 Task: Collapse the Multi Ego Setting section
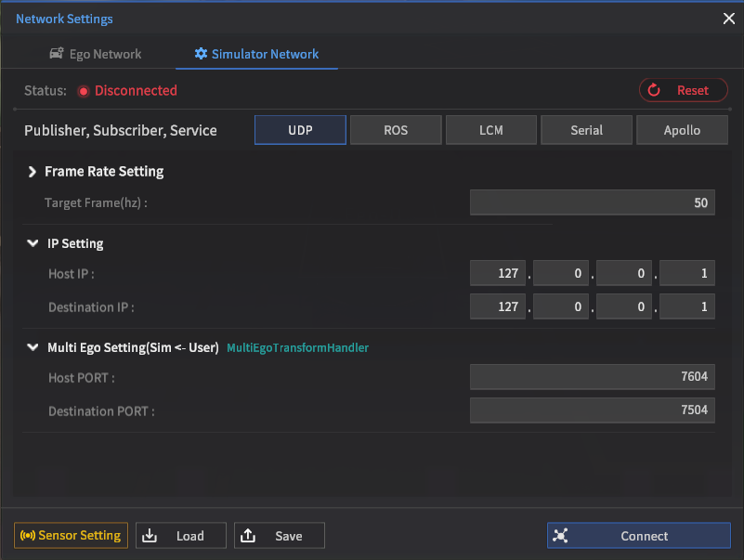(x=33, y=348)
